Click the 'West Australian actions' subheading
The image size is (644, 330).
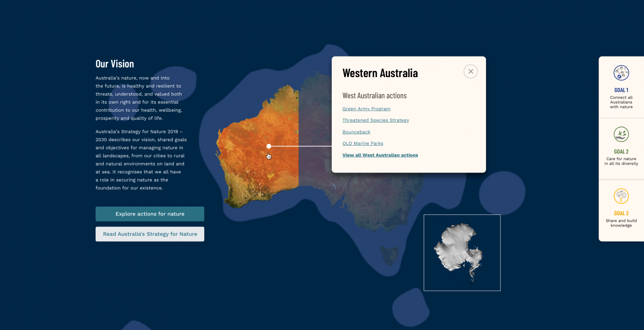[375, 96]
